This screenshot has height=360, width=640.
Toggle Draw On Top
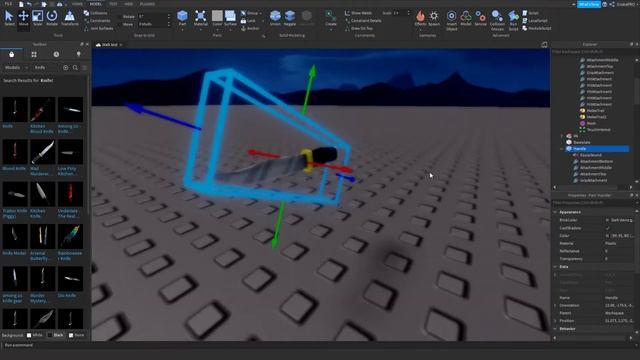359,29
